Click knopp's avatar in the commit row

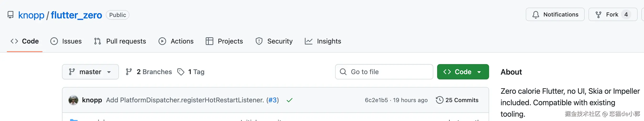(73, 100)
